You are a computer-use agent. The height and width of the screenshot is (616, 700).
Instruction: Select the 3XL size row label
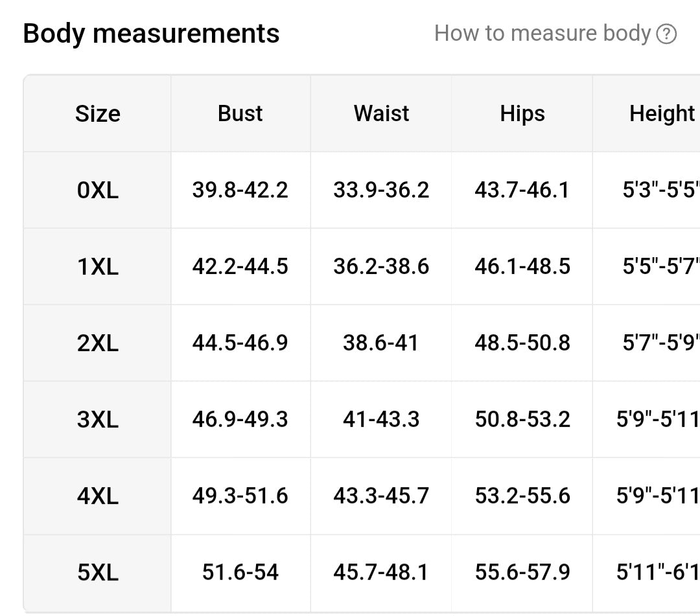[x=98, y=420]
